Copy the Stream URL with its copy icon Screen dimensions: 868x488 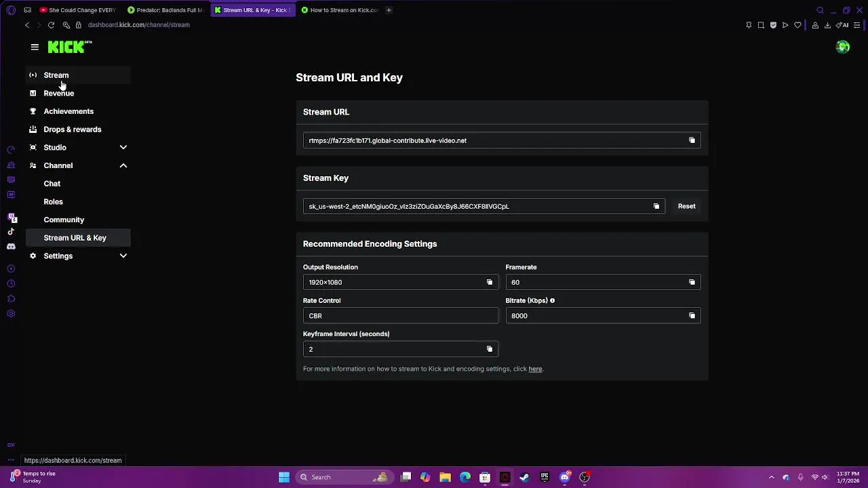click(692, 140)
